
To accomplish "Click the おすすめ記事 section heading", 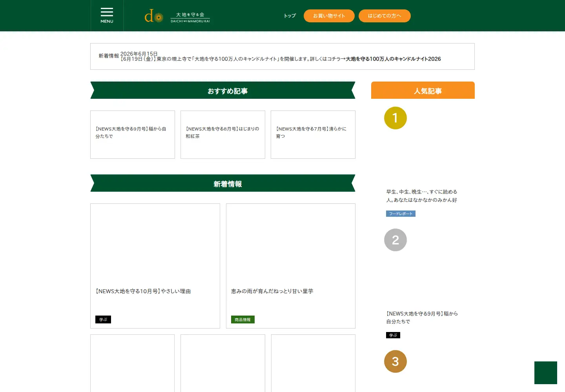I will click(x=223, y=90).
